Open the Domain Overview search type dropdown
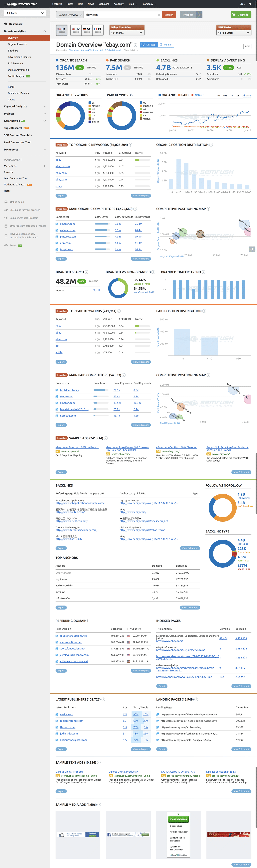This screenshot has height=868, width=257. coord(70,15)
